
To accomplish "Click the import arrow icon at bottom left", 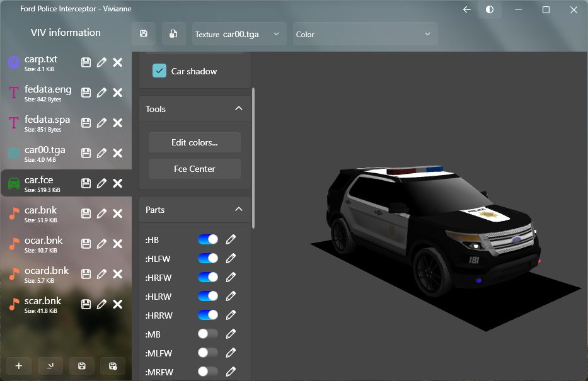I will [x=50, y=366].
